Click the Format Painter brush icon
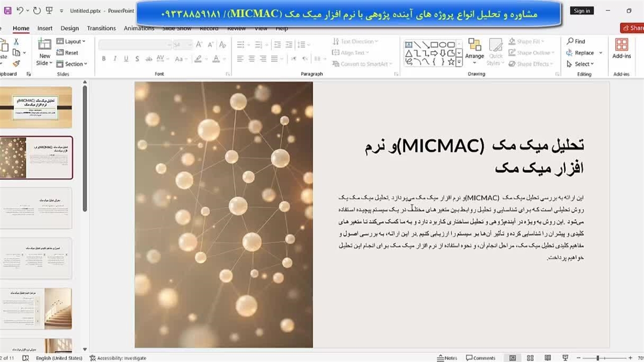This screenshot has width=644, height=362. (16, 64)
